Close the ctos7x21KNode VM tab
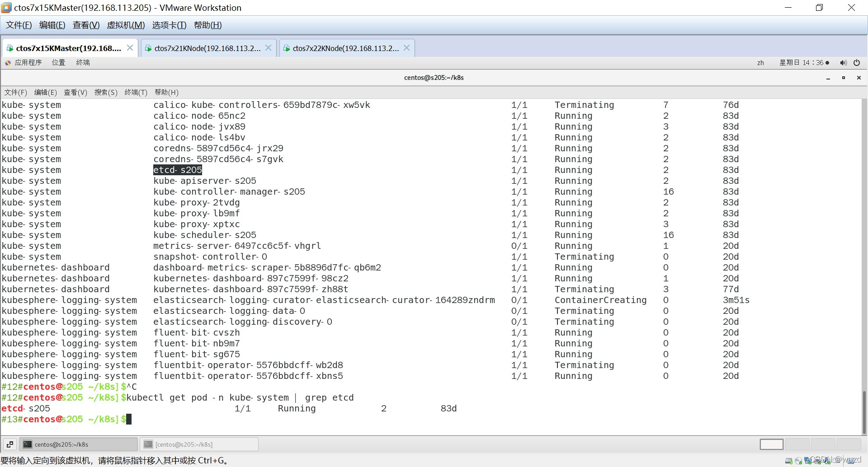 click(x=268, y=48)
